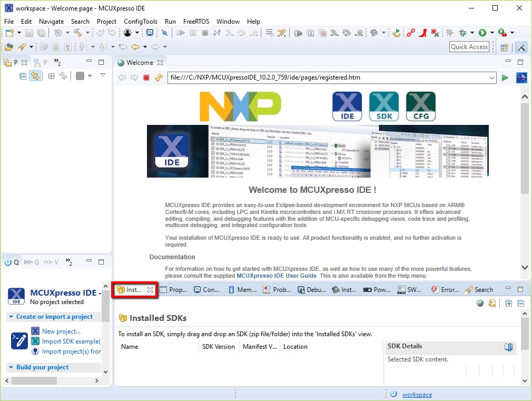
Task: Open a new perspective using the perspective icon
Action: coord(504,47)
